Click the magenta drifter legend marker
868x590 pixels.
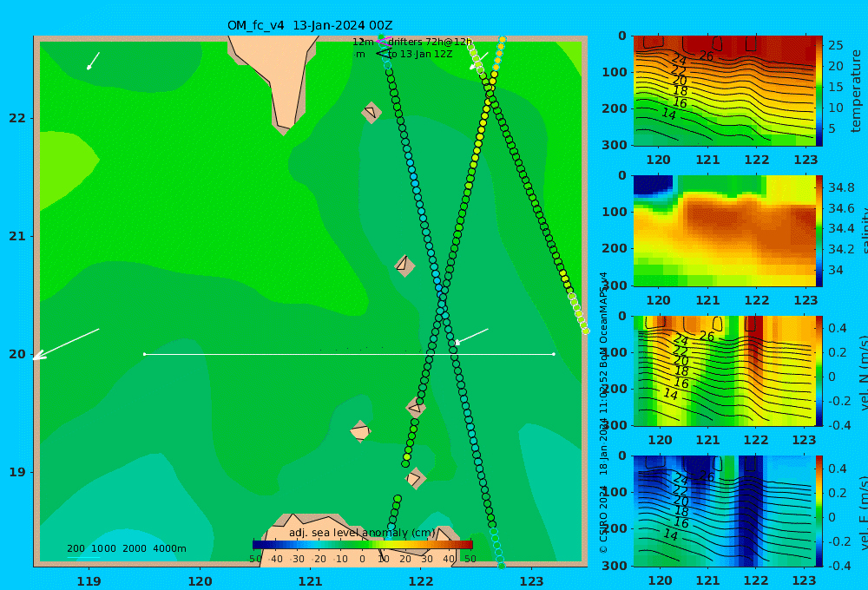[383, 42]
